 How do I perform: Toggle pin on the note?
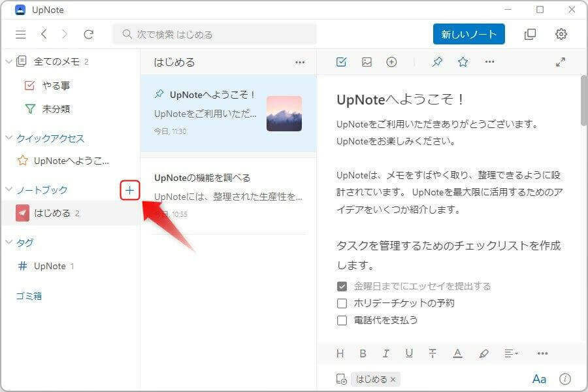tap(437, 62)
